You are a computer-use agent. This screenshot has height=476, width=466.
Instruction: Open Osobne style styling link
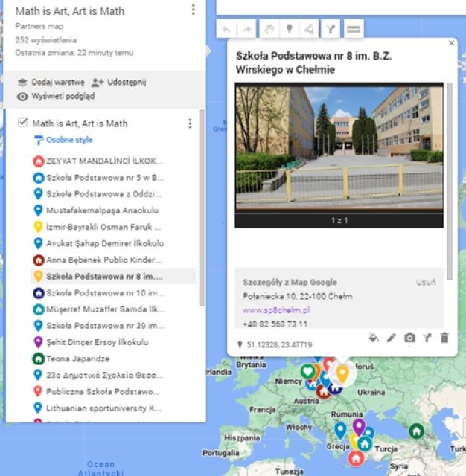[x=63, y=140]
